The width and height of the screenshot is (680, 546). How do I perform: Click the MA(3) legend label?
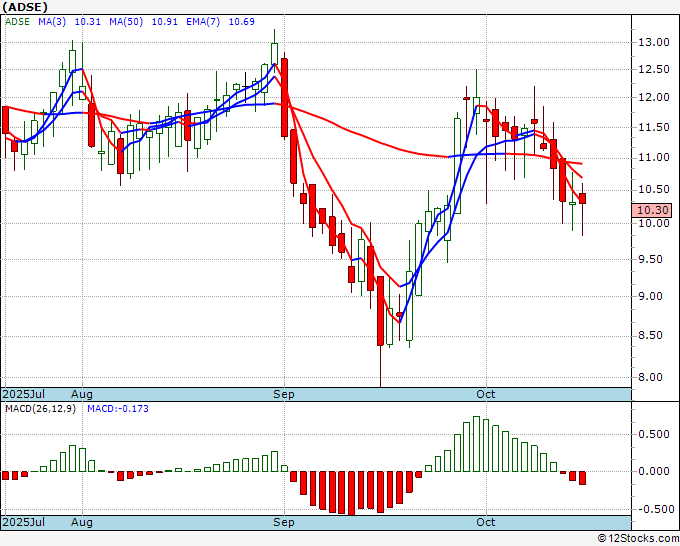52,22
